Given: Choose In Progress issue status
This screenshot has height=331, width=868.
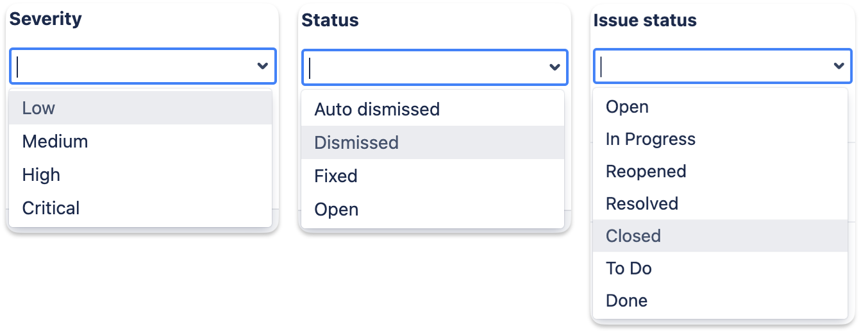Looking at the screenshot, I should point(651,139).
